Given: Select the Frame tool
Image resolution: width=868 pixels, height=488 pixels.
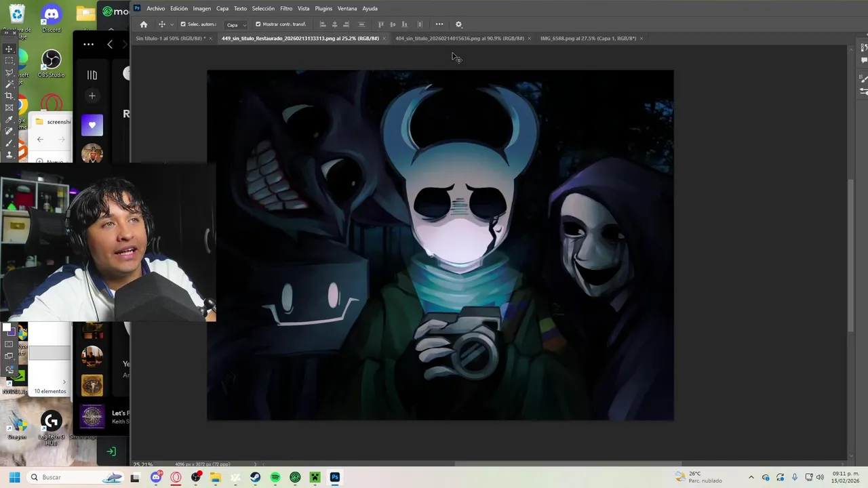Looking at the screenshot, I should click(9, 107).
